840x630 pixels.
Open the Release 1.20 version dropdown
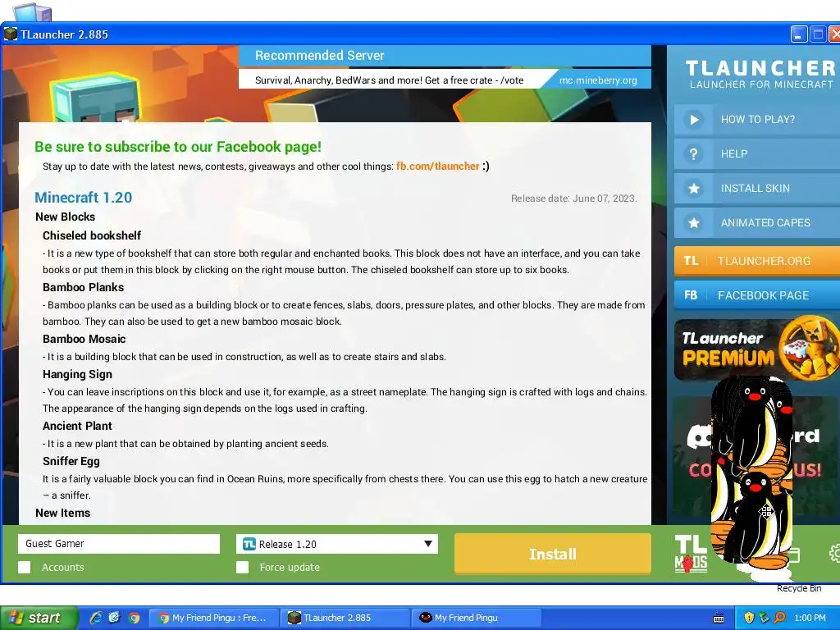(337, 545)
